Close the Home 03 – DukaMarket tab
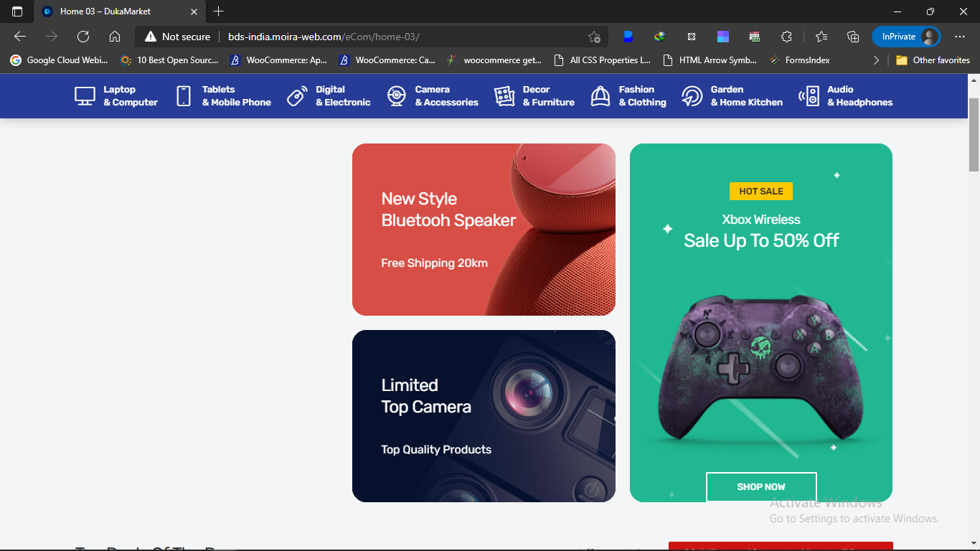980x551 pixels. coord(194,11)
